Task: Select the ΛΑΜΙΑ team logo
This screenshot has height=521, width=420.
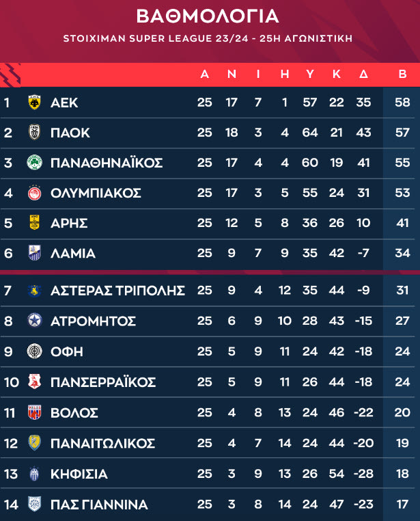Action: (33, 253)
